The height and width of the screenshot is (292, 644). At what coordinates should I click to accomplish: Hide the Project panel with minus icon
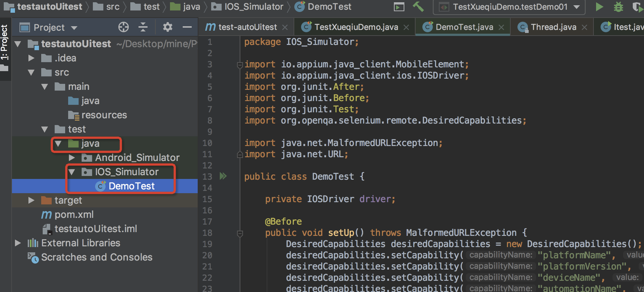point(187,27)
